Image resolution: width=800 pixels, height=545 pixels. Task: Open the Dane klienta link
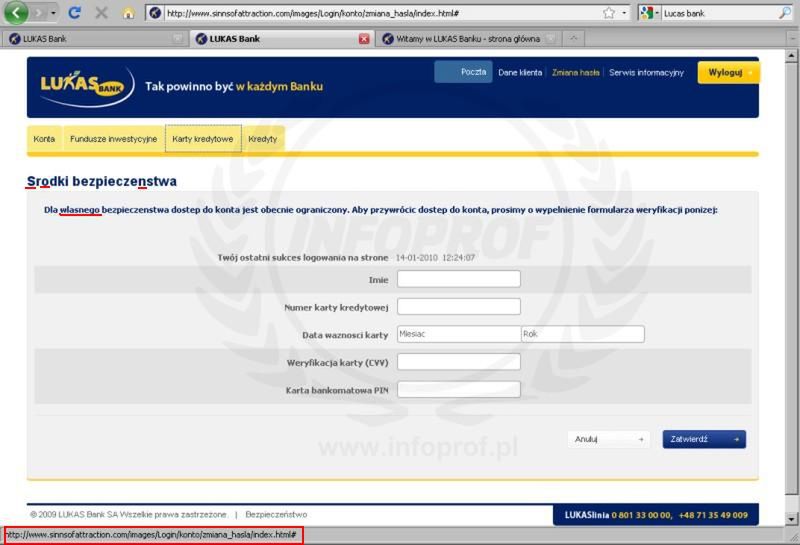tap(520, 72)
